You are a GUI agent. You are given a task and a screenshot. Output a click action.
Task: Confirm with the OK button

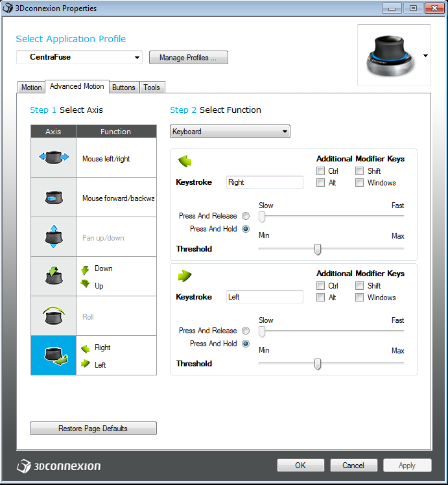301,465
